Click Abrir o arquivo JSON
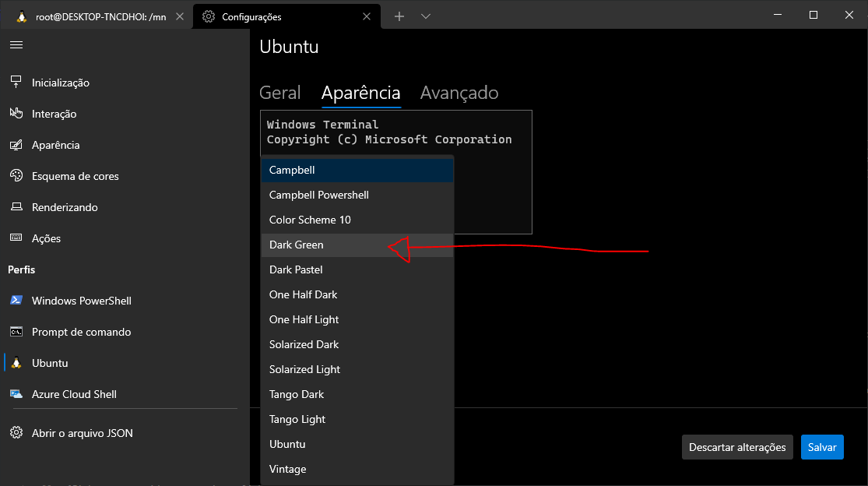The image size is (868, 486). click(x=125, y=433)
